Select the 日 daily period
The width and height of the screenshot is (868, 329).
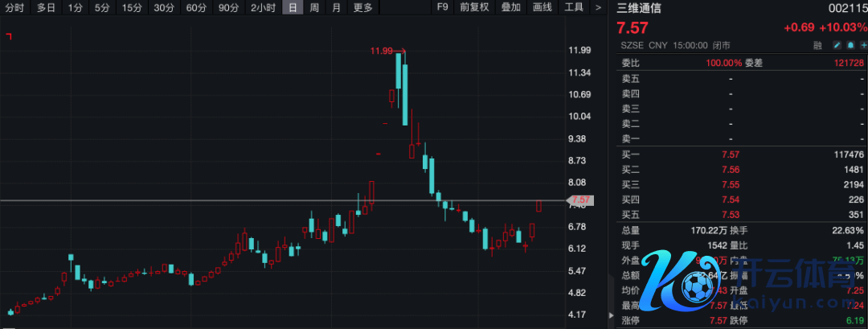pyautogui.click(x=293, y=8)
